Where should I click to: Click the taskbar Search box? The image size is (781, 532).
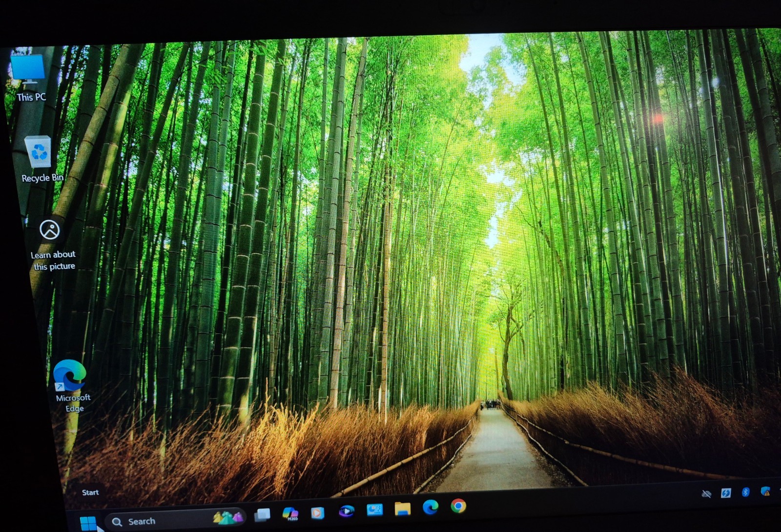click(x=176, y=519)
